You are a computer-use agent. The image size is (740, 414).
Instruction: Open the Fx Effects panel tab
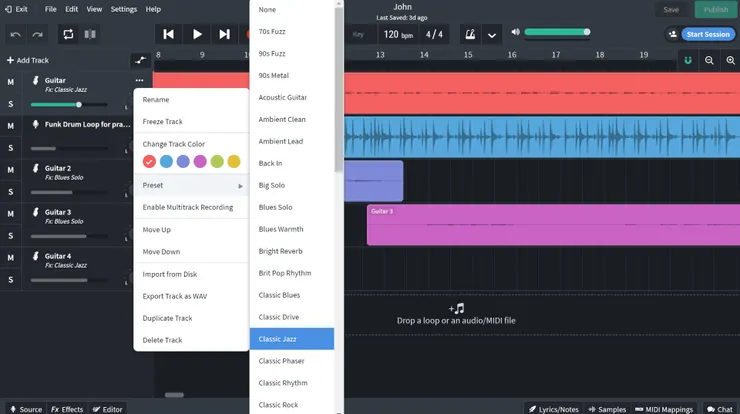[x=67, y=409]
